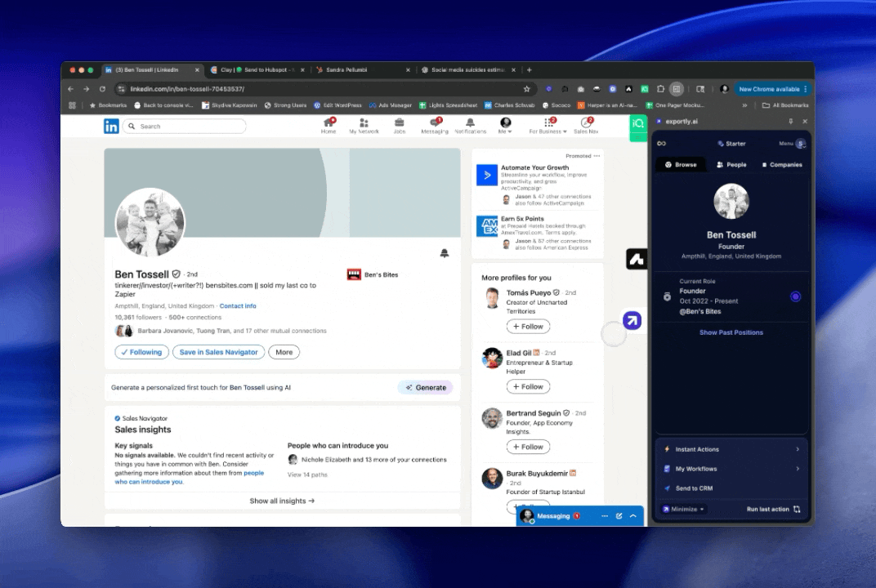This screenshot has height=588, width=876.
Task: Open the Minimize dropdown
Action: 682,510
